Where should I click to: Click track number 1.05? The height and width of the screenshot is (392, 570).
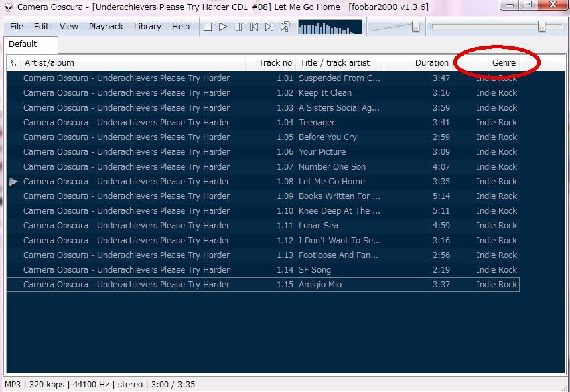point(285,137)
